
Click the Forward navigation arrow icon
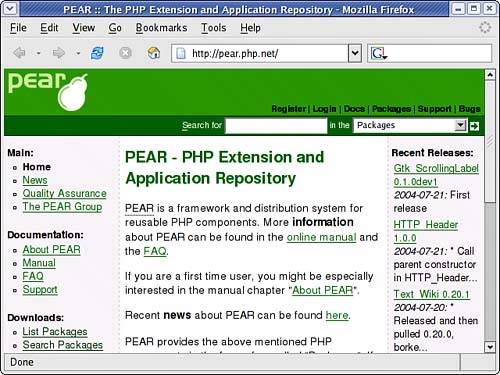point(59,53)
